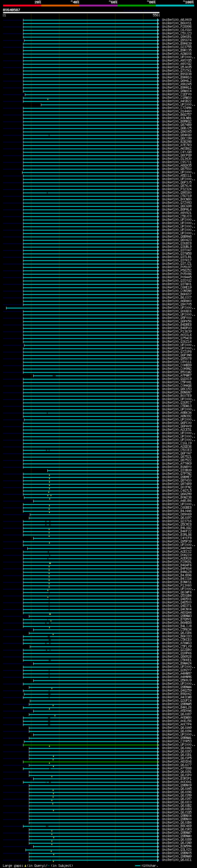This screenshot has height=868, width=197.
Task: Click the white query sequence bar
Action: tap(81, 12)
